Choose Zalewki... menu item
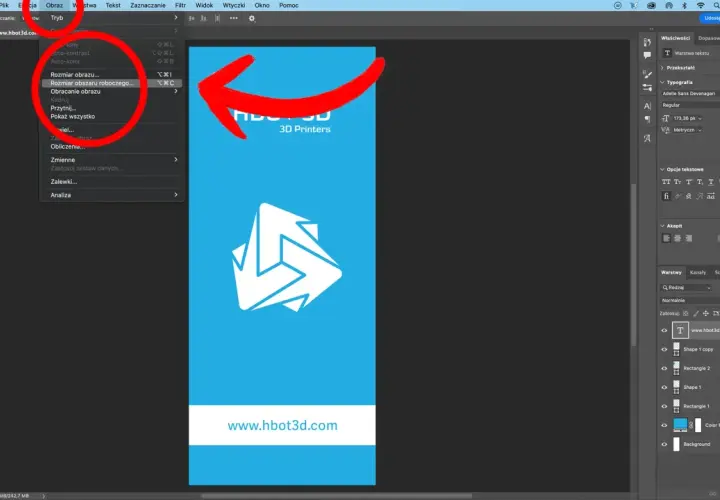 [x=112, y=182]
